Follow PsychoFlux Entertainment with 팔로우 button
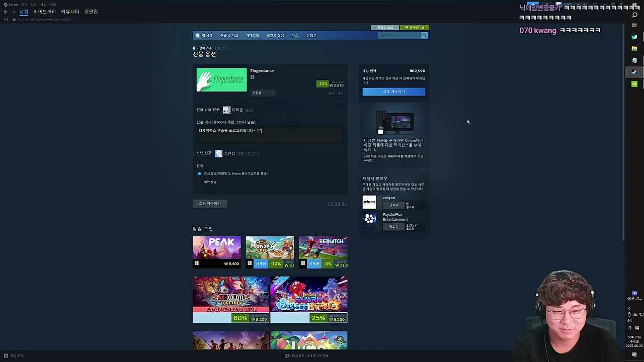644x362 pixels. pyautogui.click(x=393, y=227)
